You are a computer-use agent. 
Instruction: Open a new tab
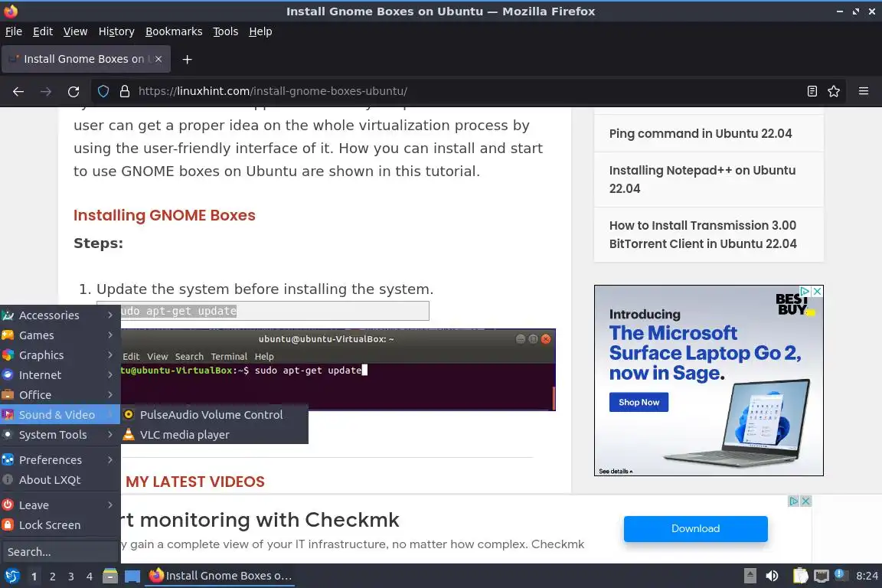coord(188,59)
